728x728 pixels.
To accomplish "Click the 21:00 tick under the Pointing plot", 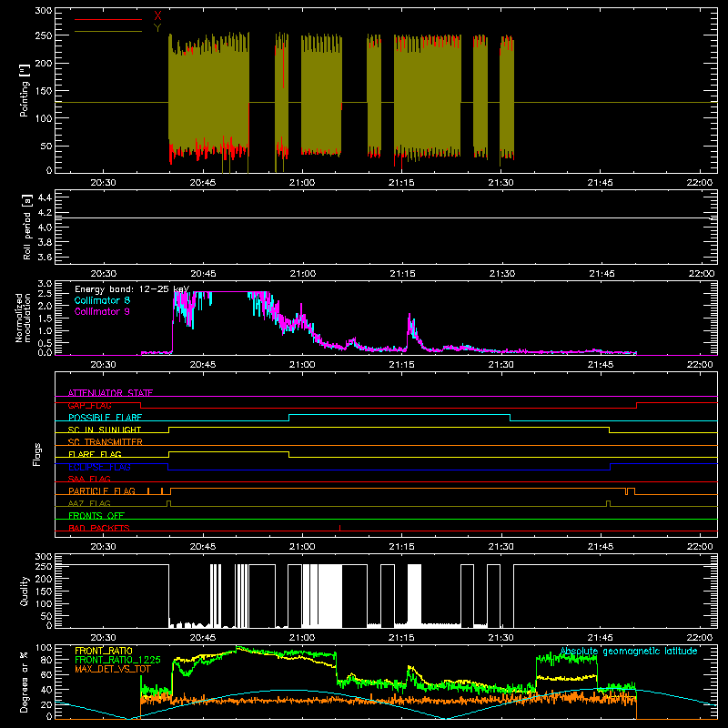I will [302, 183].
